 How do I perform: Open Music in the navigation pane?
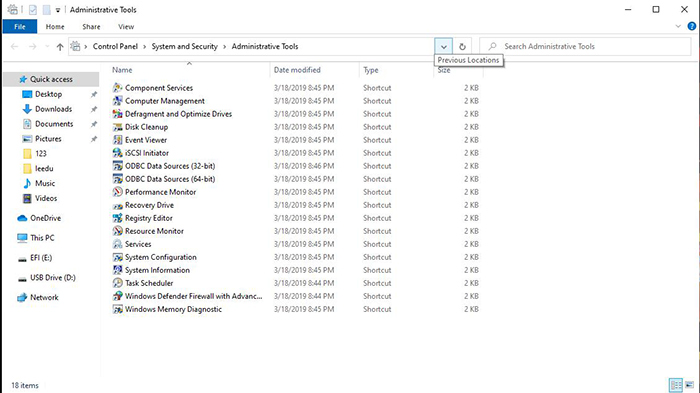tap(45, 184)
